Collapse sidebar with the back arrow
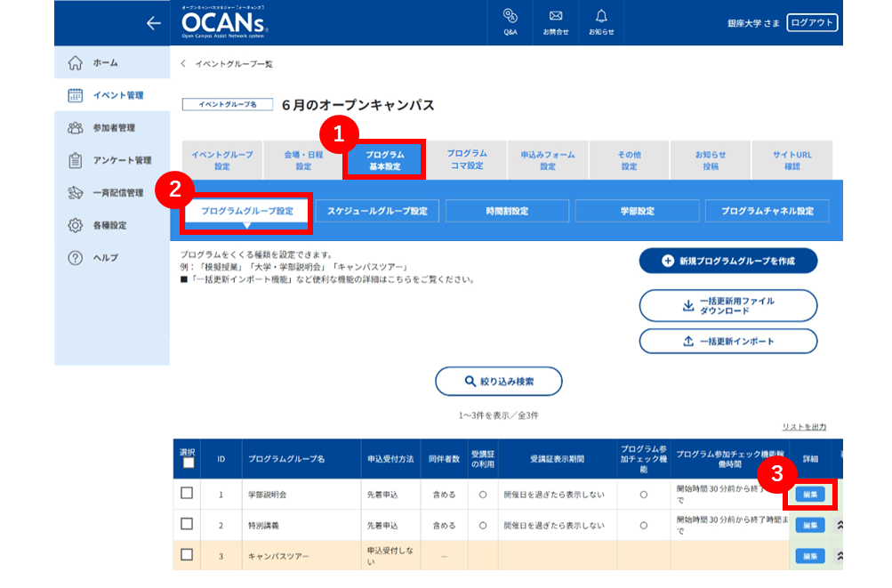 coord(153,23)
